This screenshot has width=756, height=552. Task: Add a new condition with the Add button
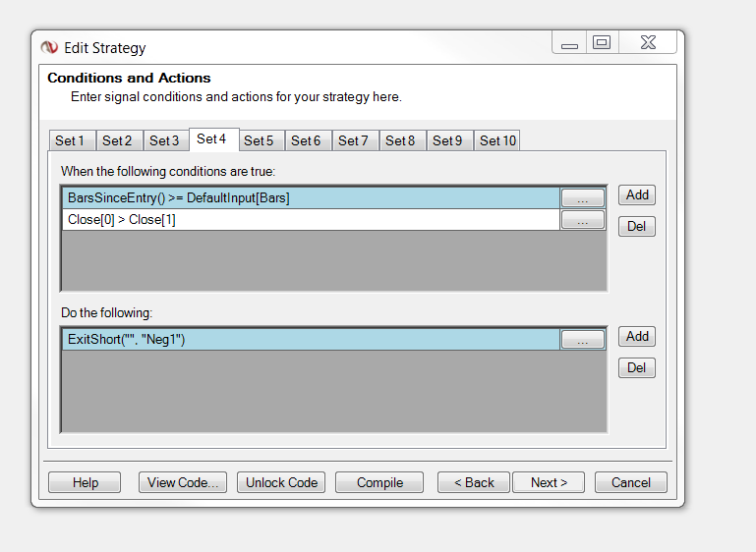[x=637, y=195]
